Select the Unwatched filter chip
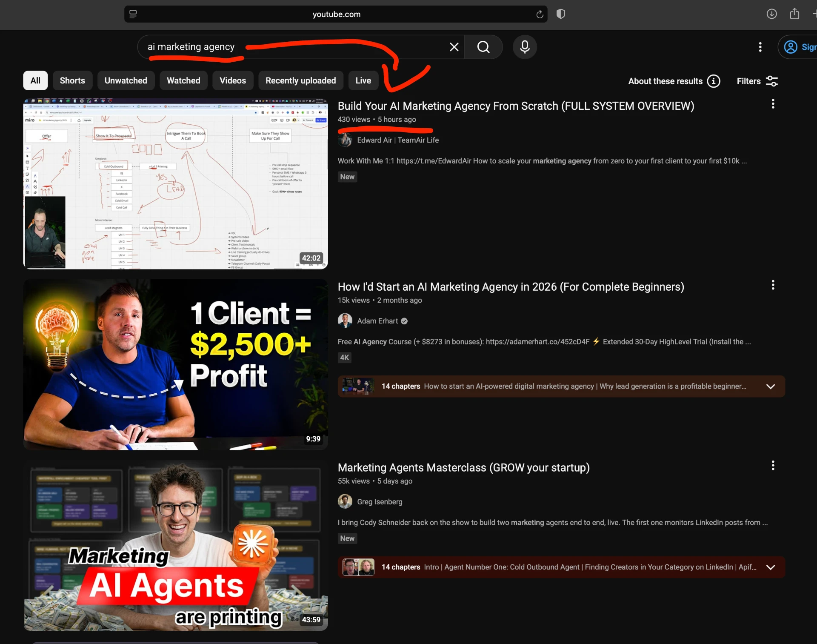 126,80
